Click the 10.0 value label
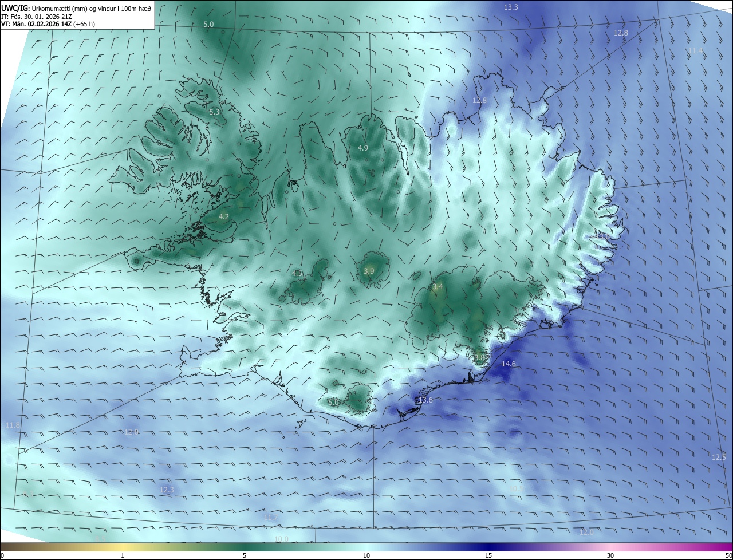This screenshot has height=560, width=733. 281,539
